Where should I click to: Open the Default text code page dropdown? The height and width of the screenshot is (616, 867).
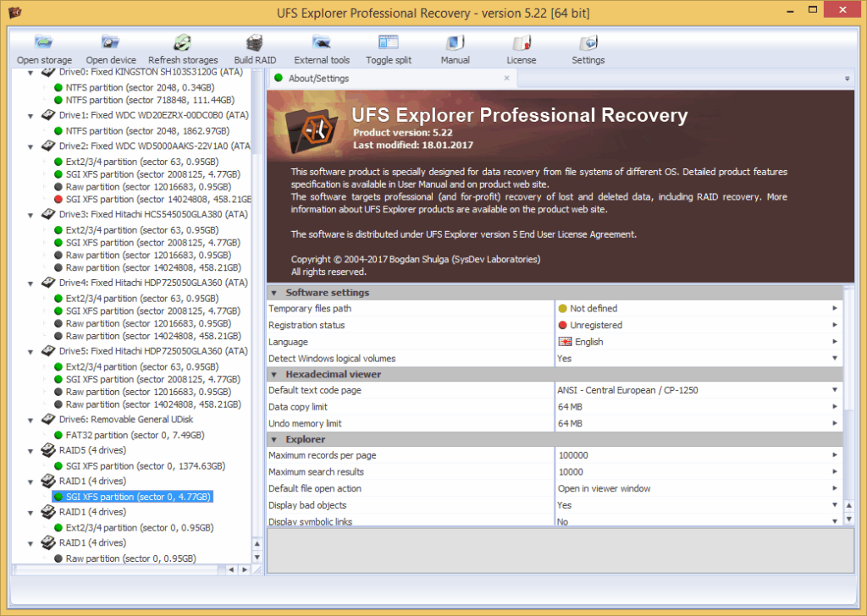click(835, 390)
